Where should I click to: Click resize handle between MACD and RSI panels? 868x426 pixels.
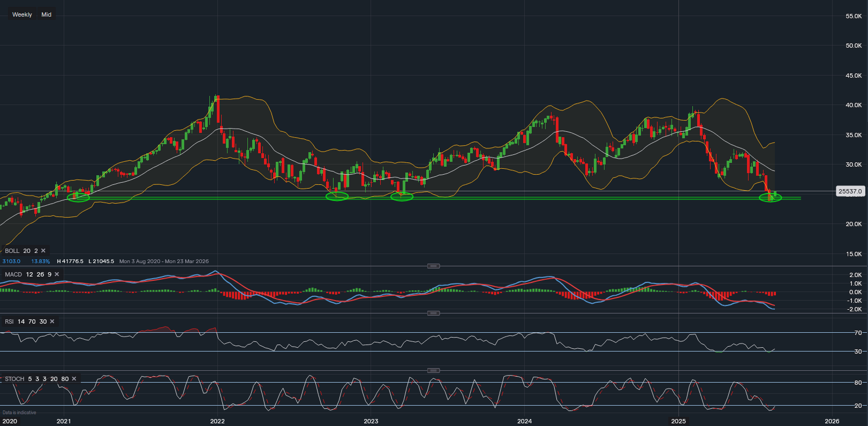click(434, 313)
